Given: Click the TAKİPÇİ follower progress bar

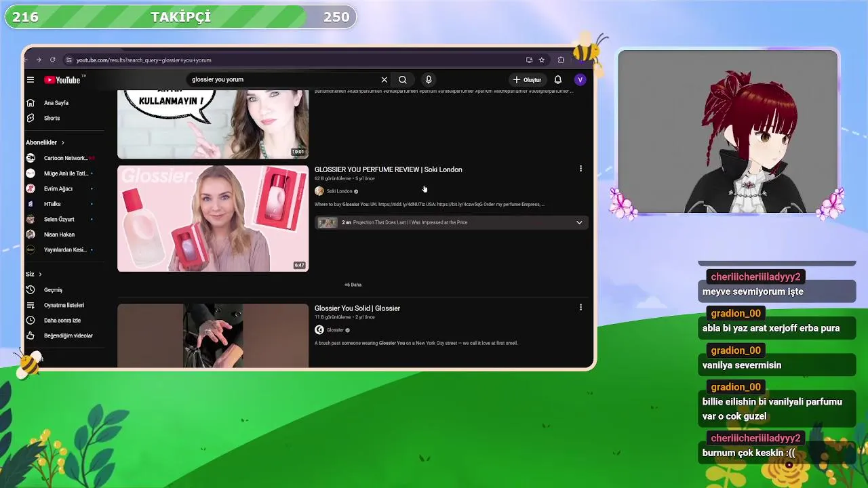Looking at the screenshot, I should pyautogui.click(x=180, y=17).
